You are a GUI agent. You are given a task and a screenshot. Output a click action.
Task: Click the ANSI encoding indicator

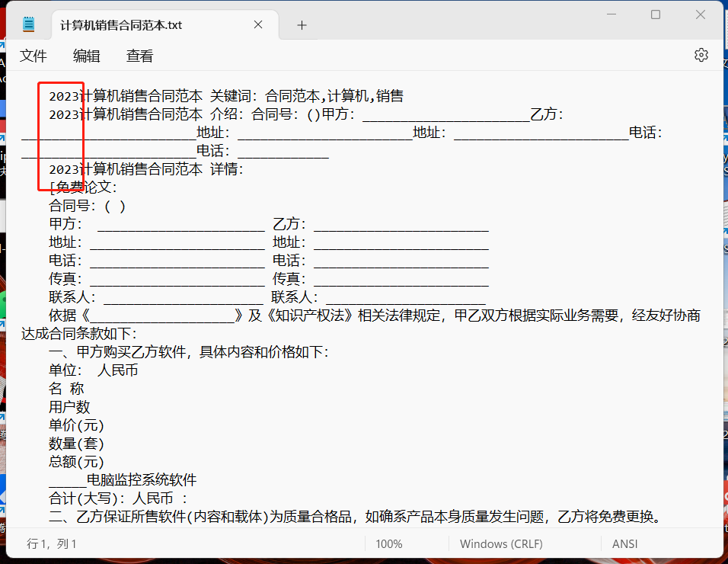[x=623, y=543]
